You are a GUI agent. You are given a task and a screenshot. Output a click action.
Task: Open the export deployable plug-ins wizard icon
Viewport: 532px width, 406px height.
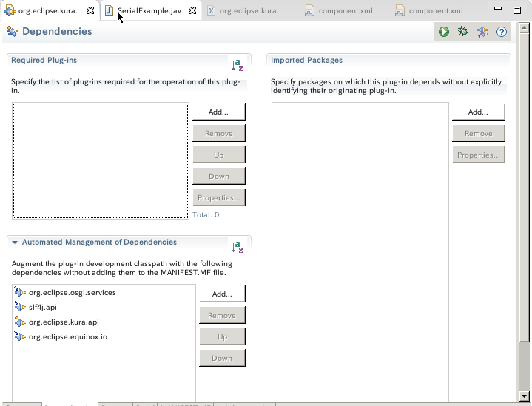482,32
